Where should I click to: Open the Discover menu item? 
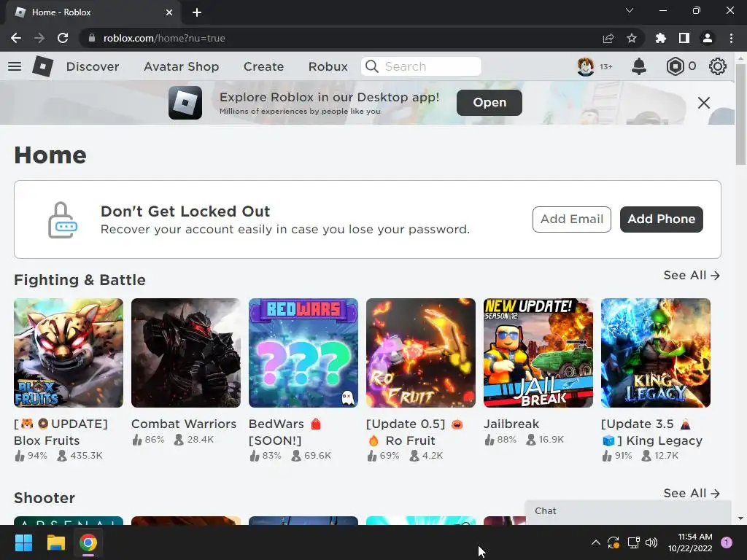[x=93, y=66]
